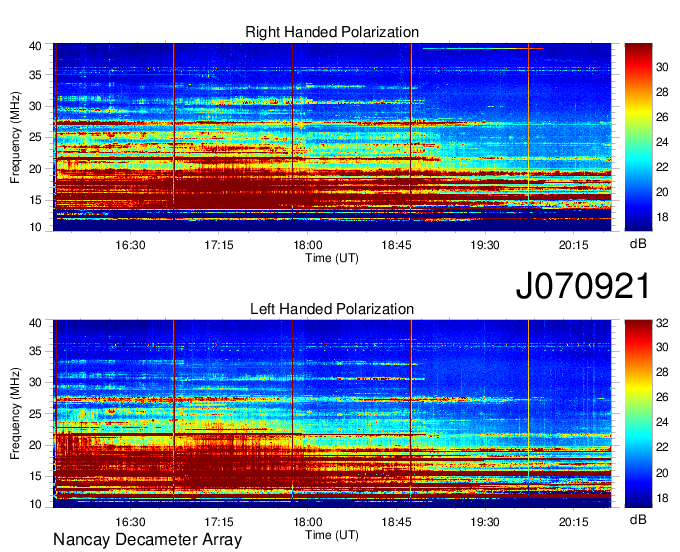Click the 19:30 tick label in bottom panel
The width and height of the screenshot is (680, 552).
(485, 522)
